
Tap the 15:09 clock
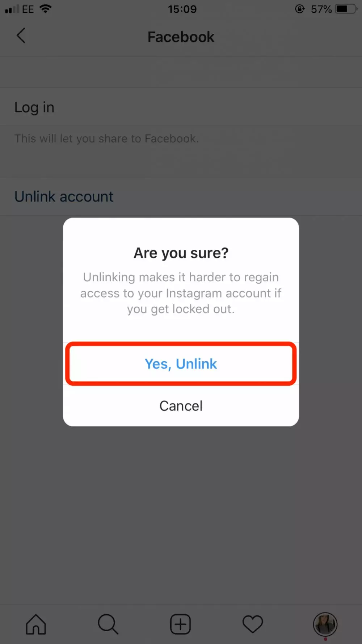click(182, 9)
